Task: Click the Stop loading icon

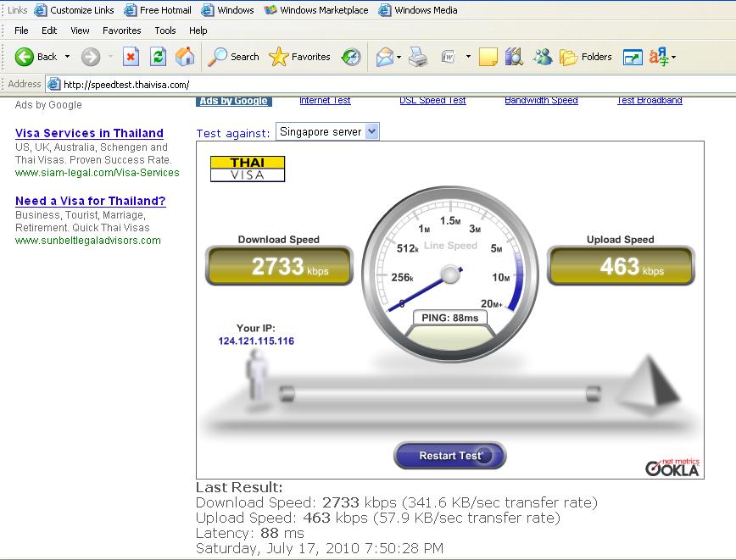Action: 131,57
